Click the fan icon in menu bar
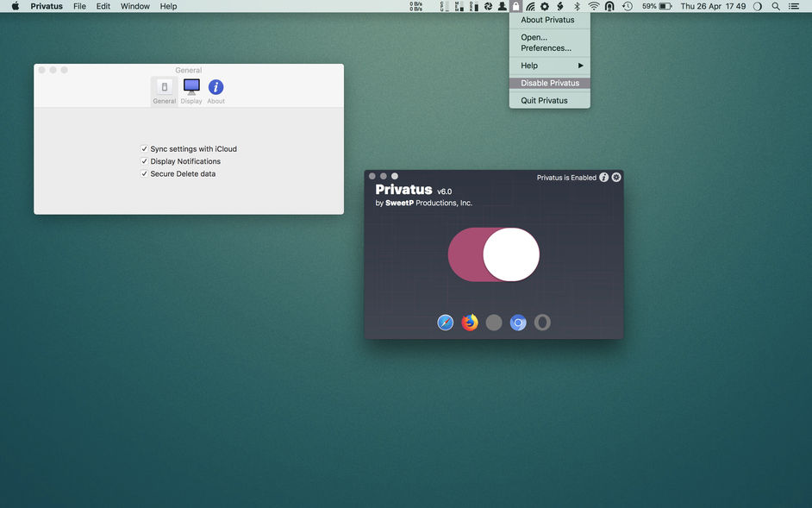812x508 pixels. pyautogui.click(x=488, y=6)
